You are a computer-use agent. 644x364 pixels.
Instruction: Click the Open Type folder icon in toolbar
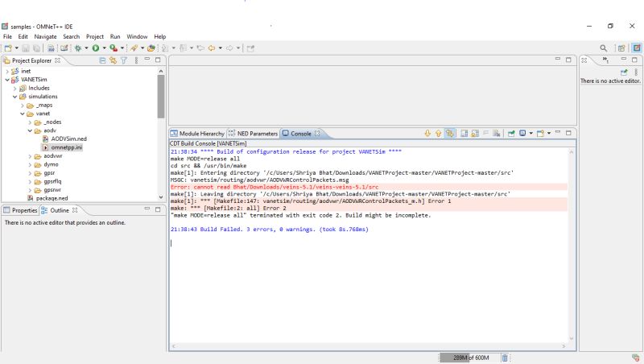tap(151, 48)
